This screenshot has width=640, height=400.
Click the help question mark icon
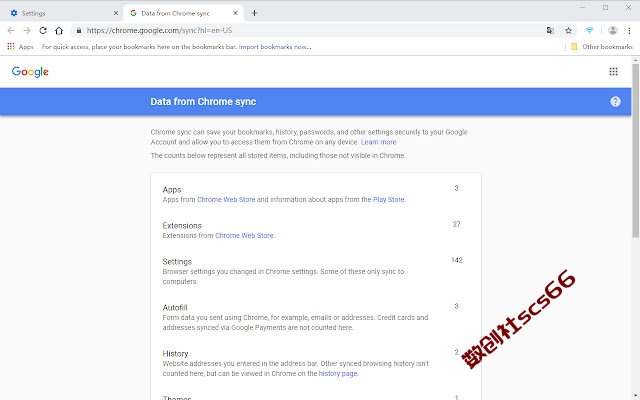tap(615, 102)
